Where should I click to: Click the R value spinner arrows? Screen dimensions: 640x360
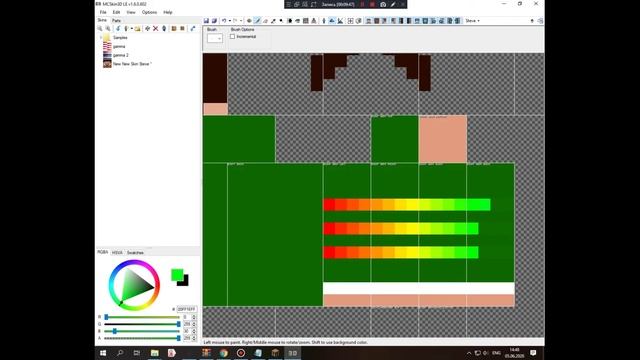pyautogui.click(x=194, y=317)
